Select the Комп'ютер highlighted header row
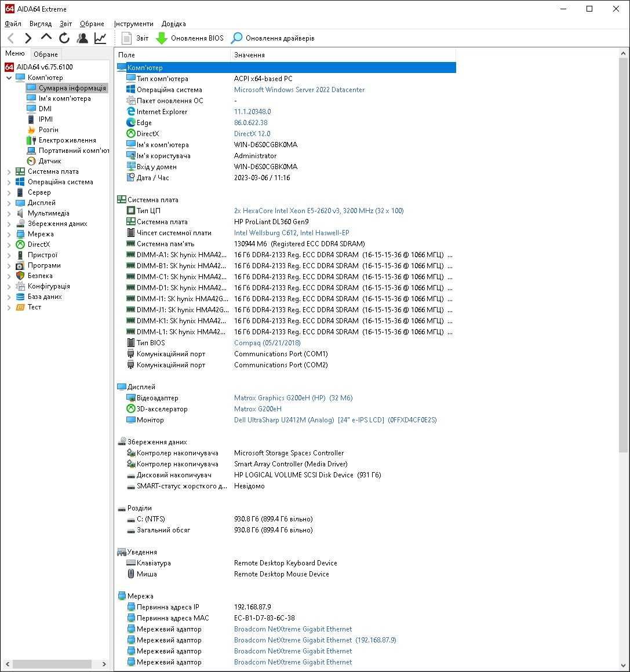Viewport: 630px width, 672px height. (286, 68)
